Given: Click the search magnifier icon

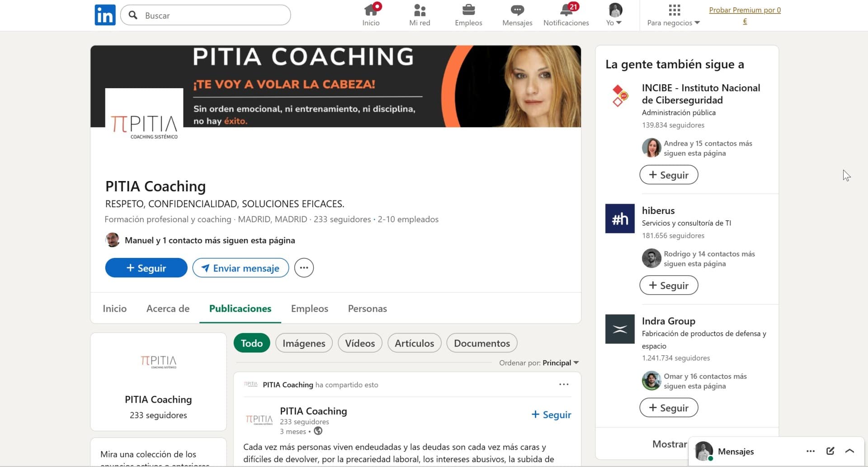Looking at the screenshot, I should pos(133,15).
